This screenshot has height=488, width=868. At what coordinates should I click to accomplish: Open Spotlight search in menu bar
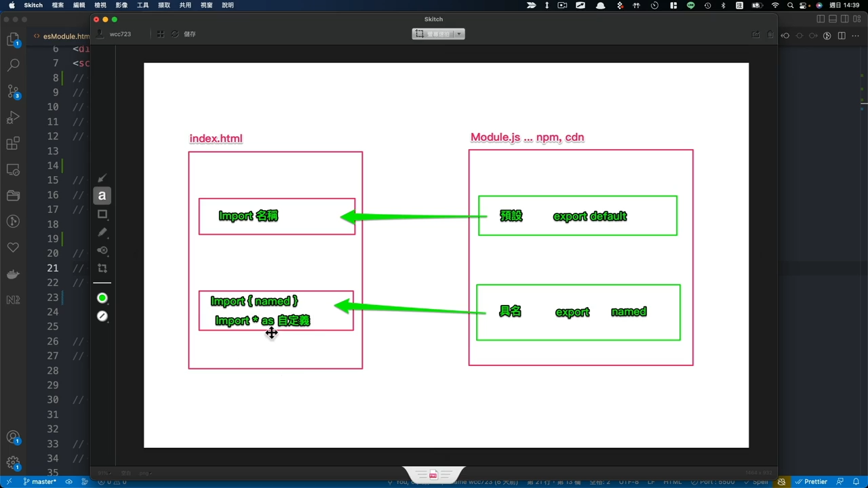791,5
